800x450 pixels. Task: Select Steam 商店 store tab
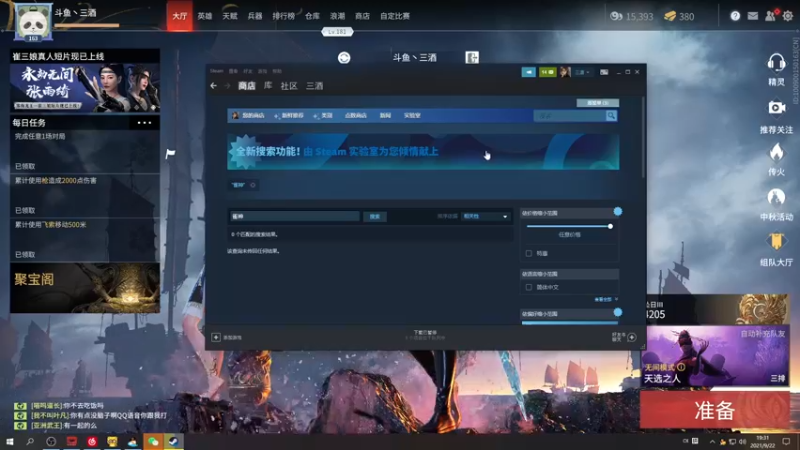tap(247, 86)
